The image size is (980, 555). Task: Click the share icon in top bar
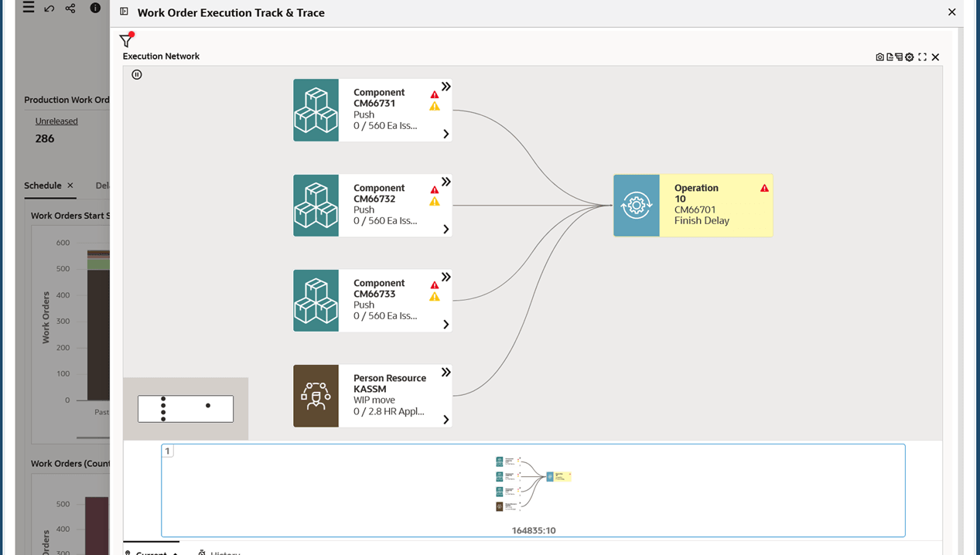click(x=70, y=9)
